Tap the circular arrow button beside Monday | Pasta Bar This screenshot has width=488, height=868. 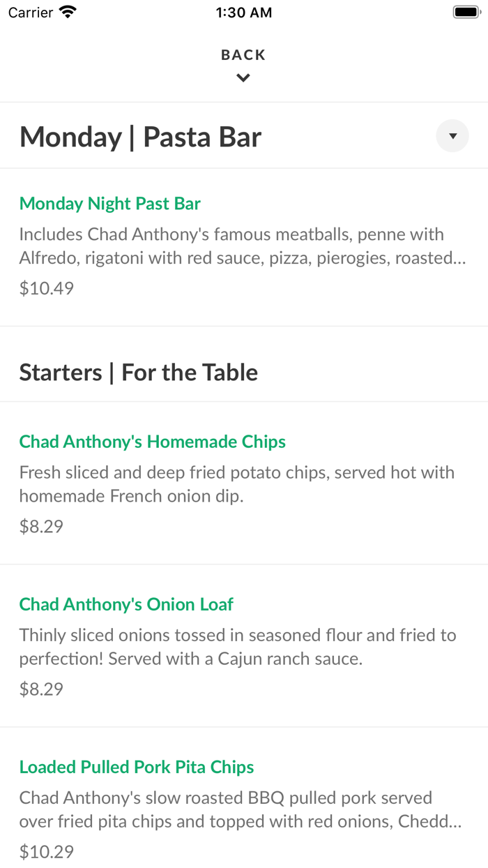tap(452, 135)
